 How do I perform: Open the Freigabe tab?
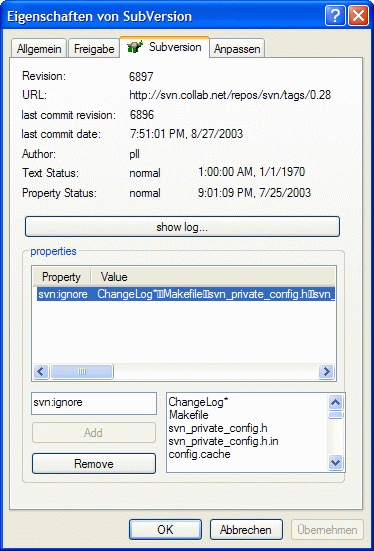[x=94, y=48]
